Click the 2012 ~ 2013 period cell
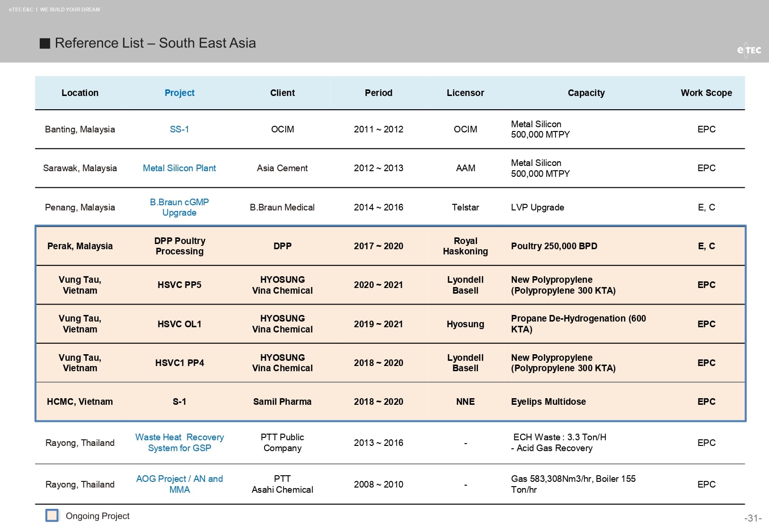 (379, 168)
